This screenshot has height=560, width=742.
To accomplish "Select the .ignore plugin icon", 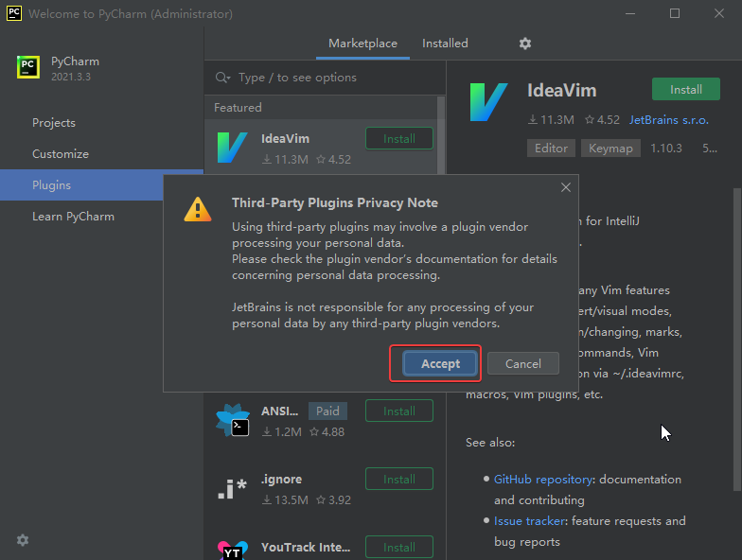I will click(x=232, y=489).
